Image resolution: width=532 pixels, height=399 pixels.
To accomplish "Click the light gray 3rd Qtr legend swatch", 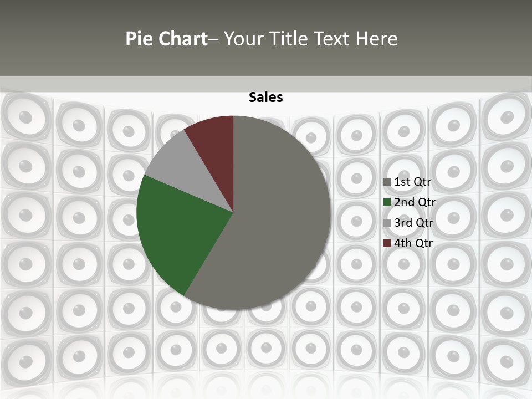I will (387, 223).
